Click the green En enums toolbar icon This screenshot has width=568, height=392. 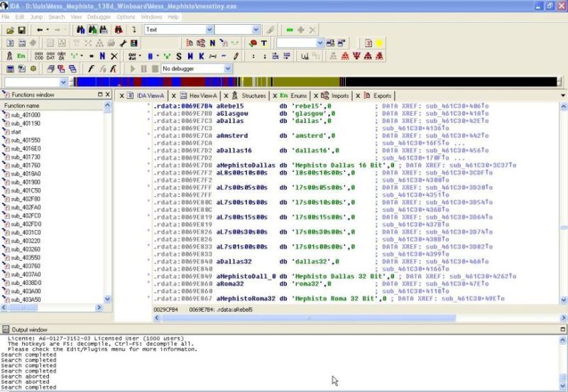coord(21,56)
